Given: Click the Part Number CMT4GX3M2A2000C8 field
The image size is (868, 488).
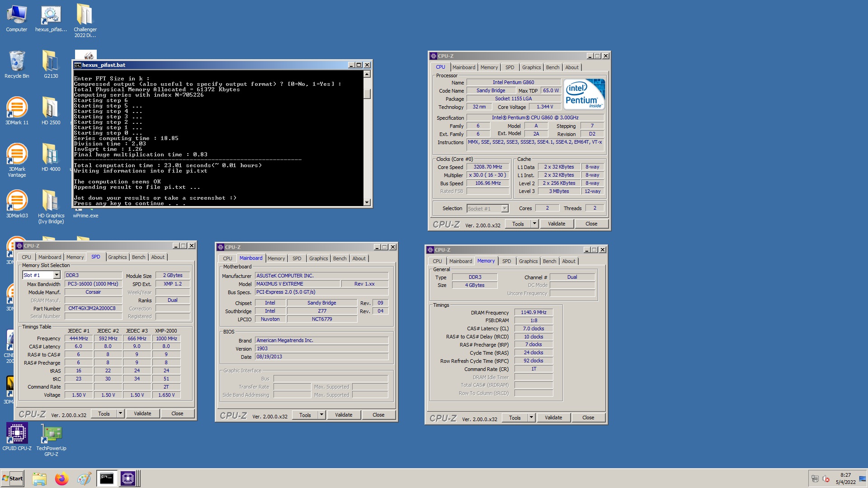Looking at the screenshot, I should click(93, 309).
